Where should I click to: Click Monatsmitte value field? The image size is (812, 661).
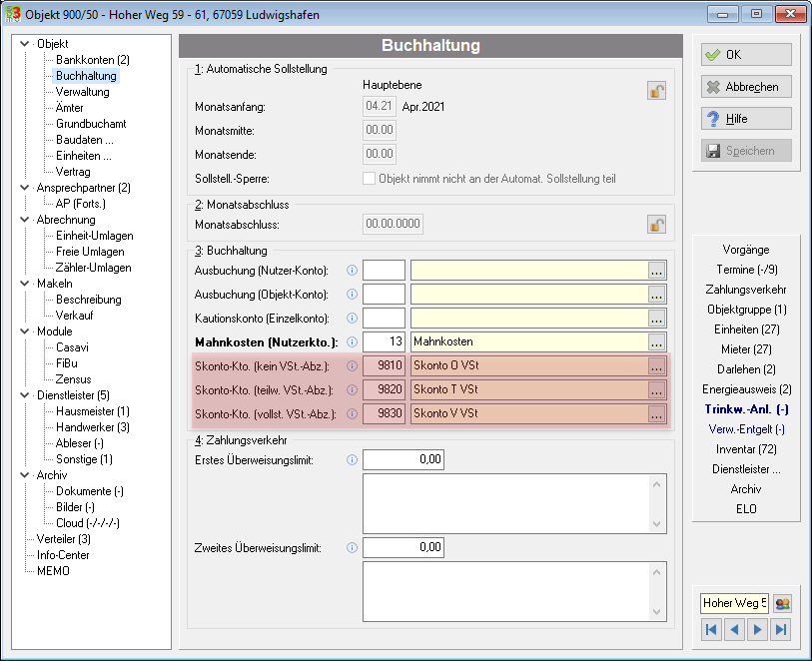tap(380, 130)
